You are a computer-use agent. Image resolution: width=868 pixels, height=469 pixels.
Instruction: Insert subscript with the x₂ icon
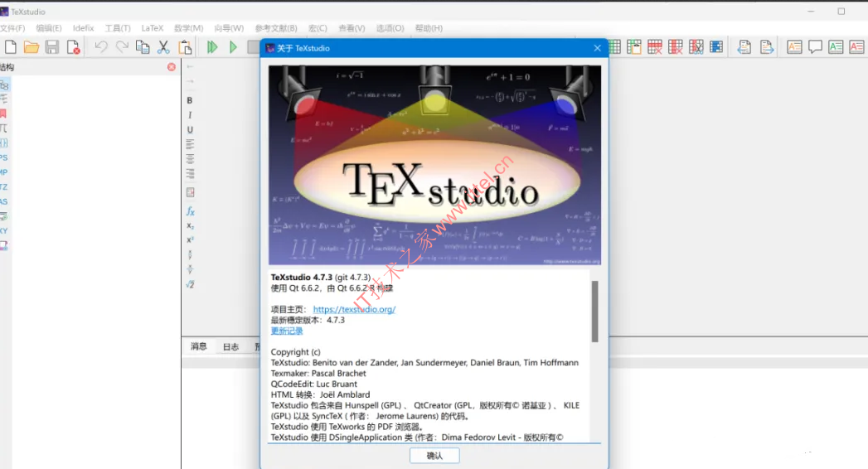[190, 225]
